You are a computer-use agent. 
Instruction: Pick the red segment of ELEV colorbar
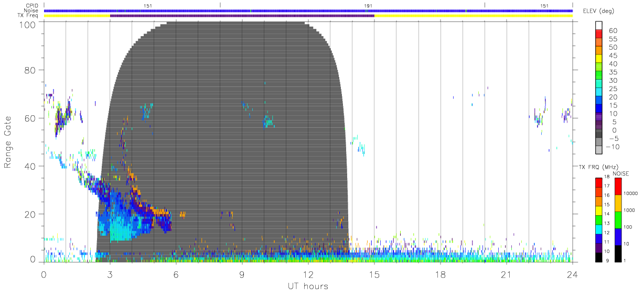pos(599,35)
